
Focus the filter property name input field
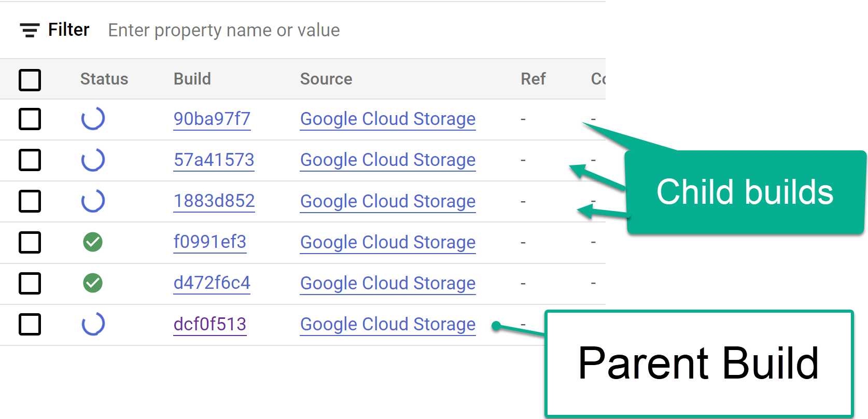pos(224,30)
